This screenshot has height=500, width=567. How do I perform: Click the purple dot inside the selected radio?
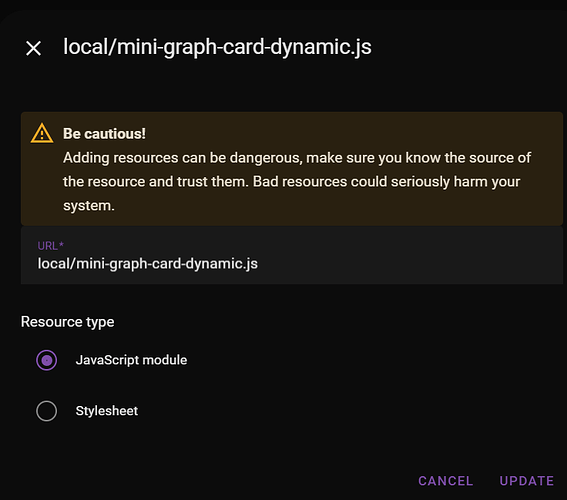(x=46, y=360)
